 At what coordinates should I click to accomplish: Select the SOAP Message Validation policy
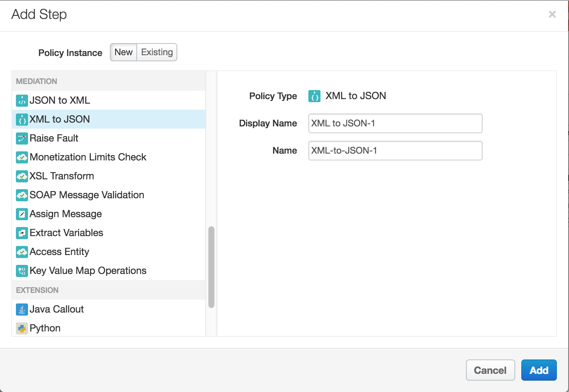[86, 195]
